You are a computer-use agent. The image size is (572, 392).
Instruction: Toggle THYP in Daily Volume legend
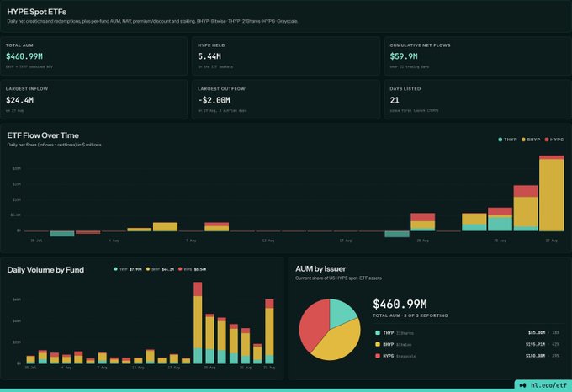click(x=128, y=269)
